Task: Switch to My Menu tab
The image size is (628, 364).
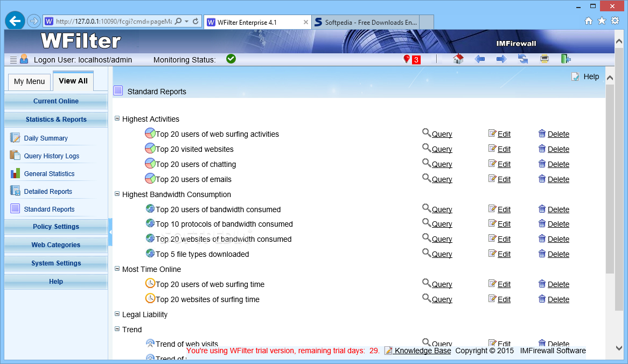Action: tap(29, 82)
